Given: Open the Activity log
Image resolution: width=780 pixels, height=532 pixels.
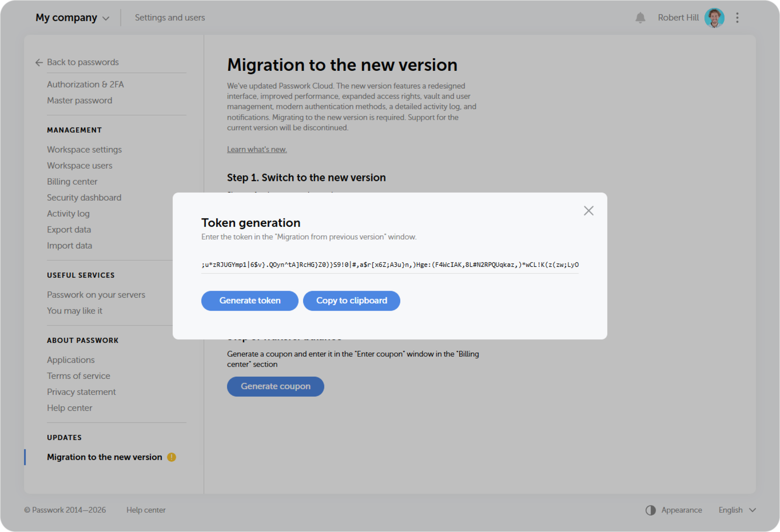Looking at the screenshot, I should coord(68,214).
